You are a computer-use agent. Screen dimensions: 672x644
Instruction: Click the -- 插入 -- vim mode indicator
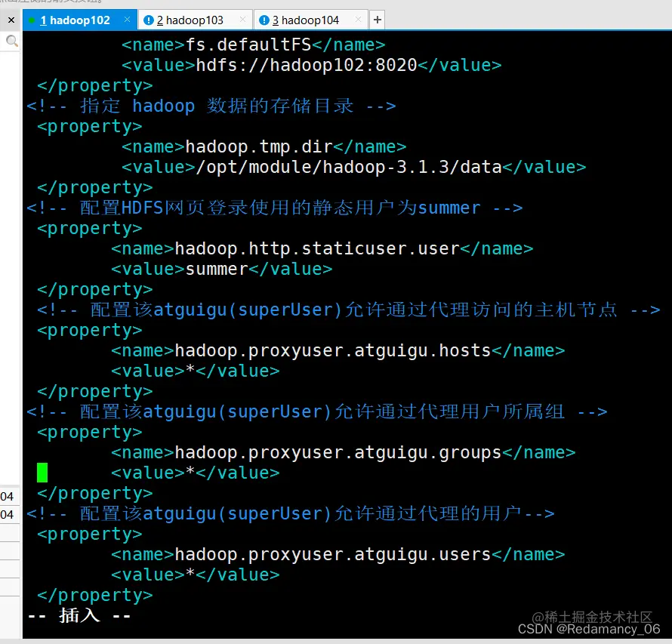point(79,616)
